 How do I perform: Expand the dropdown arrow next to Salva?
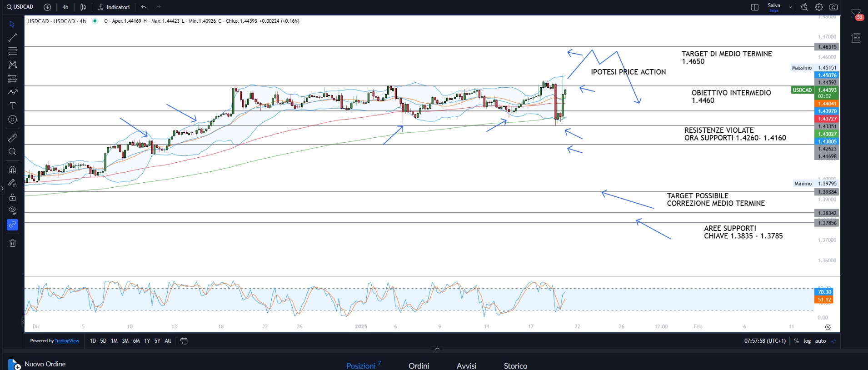(x=790, y=7)
